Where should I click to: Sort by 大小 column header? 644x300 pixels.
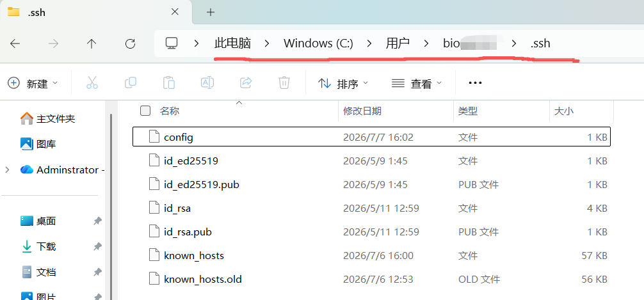(x=564, y=111)
